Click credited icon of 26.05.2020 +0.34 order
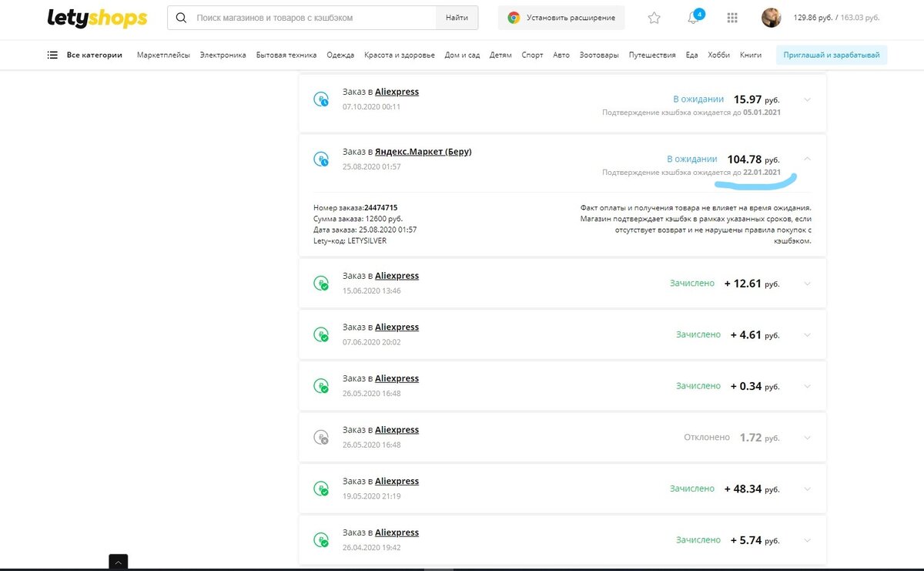Viewport: 924px width, 571px height. pos(321,386)
